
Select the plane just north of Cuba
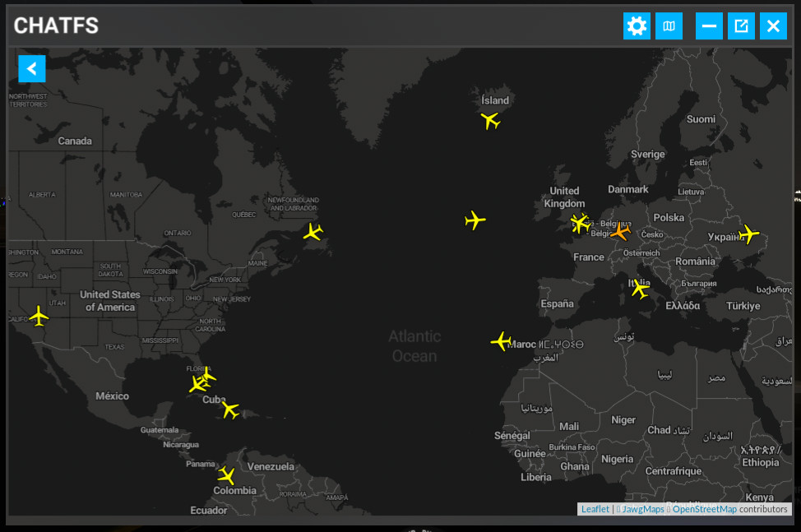point(198,386)
